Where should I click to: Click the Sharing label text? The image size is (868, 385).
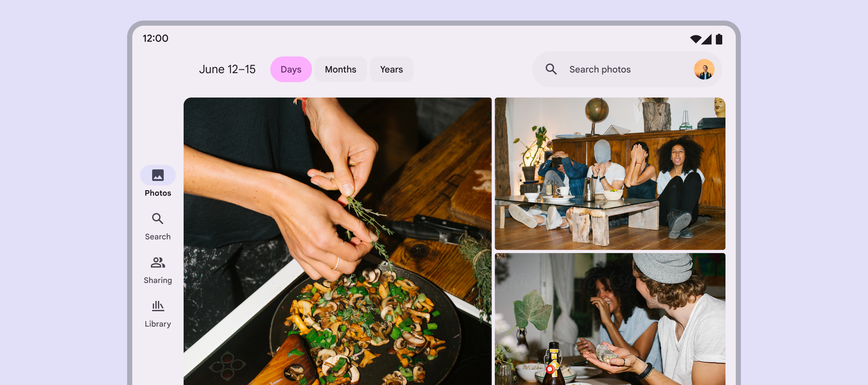tap(158, 280)
